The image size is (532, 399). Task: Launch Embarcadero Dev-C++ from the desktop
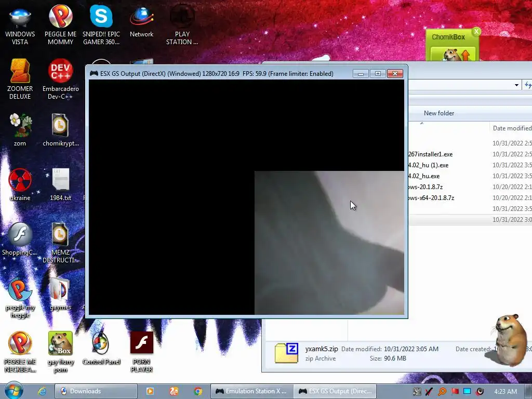point(60,79)
